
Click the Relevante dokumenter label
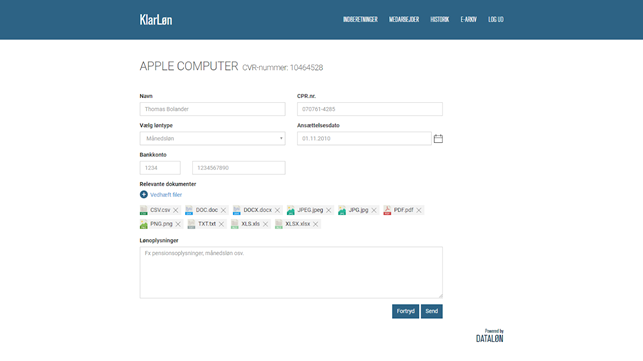168,184
